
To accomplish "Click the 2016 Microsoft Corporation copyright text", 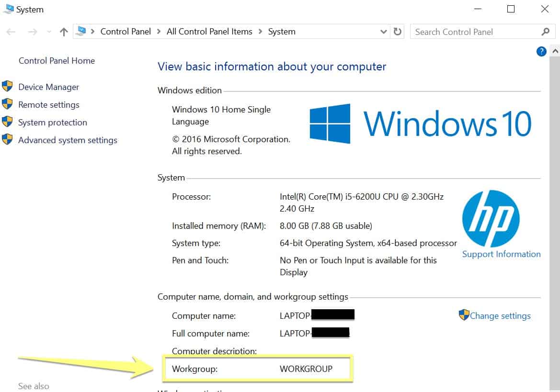I will 231,145.
